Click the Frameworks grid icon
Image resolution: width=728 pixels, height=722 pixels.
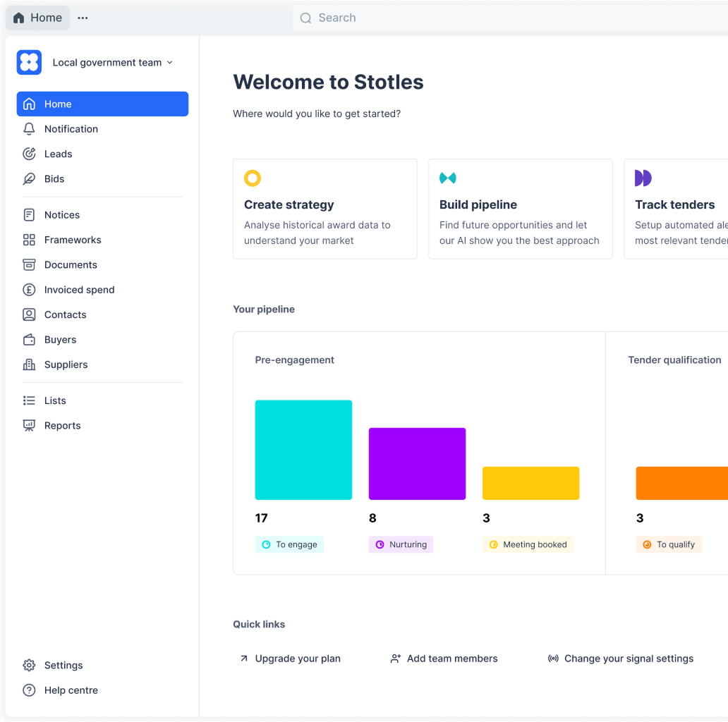[29, 240]
